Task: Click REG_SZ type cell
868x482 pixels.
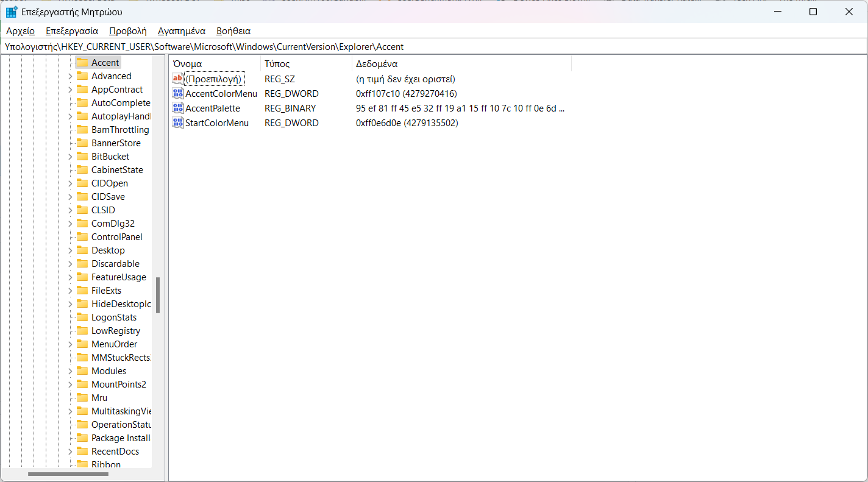Action: pos(280,79)
